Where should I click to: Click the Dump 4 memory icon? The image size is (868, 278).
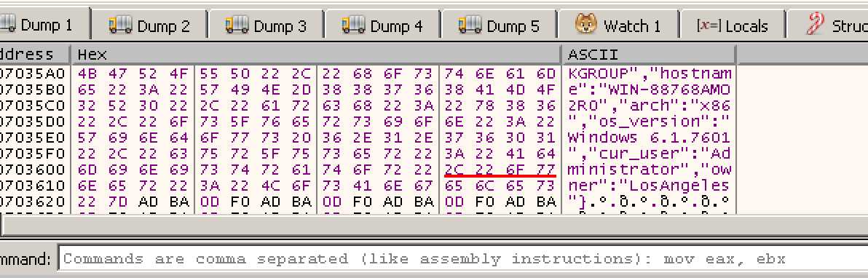pyautogui.click(x=353, y=24)
